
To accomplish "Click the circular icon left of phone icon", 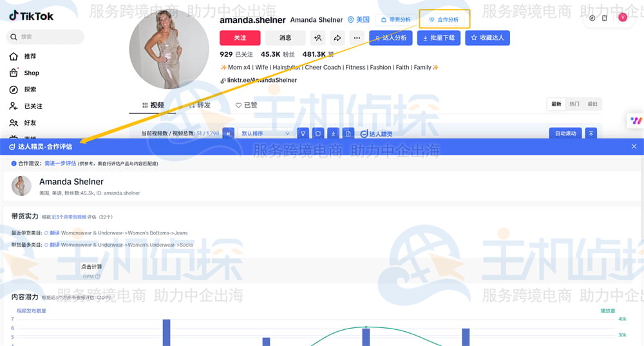I will pyautogui.click(x=592, y=18).
